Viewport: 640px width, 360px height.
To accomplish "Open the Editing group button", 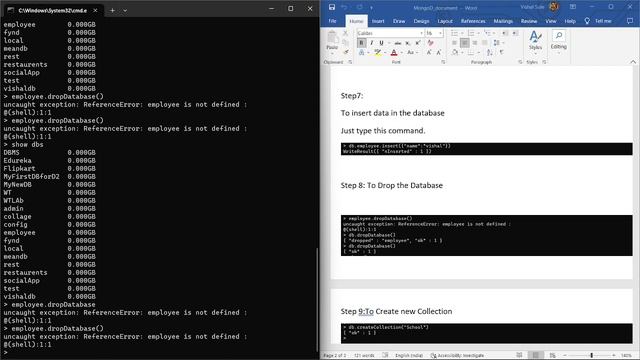I will 559,41.
